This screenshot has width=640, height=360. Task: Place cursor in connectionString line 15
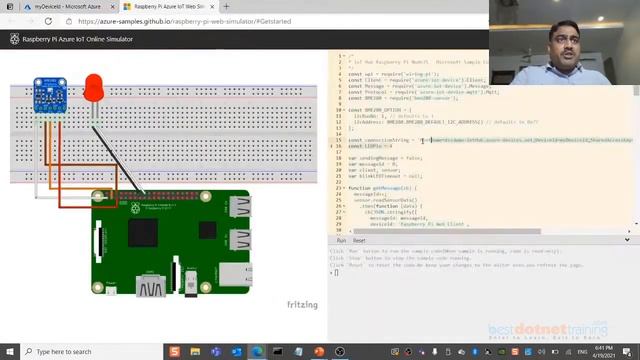pos(490,140)
